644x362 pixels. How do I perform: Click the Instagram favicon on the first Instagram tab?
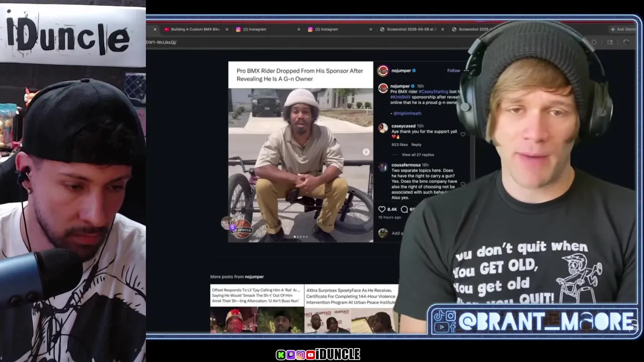[x=238, y=29]
